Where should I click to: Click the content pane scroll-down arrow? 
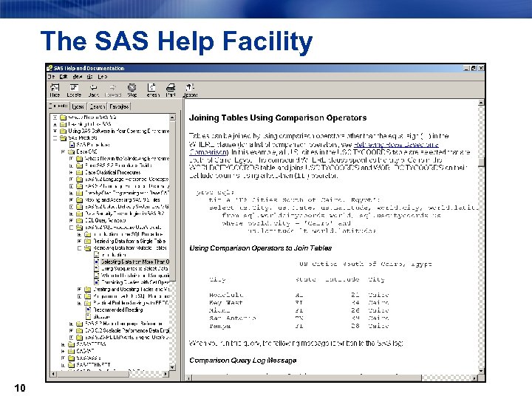(481, 371)
